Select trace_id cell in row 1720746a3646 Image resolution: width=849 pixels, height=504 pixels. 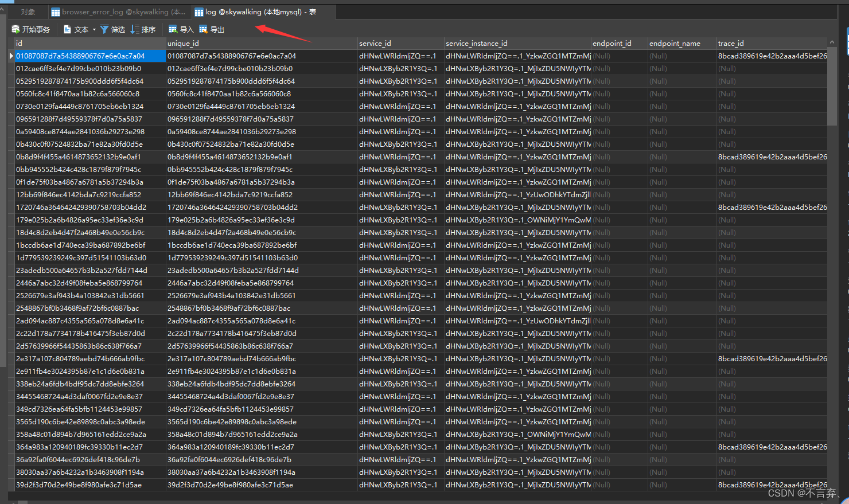point(772,208)
